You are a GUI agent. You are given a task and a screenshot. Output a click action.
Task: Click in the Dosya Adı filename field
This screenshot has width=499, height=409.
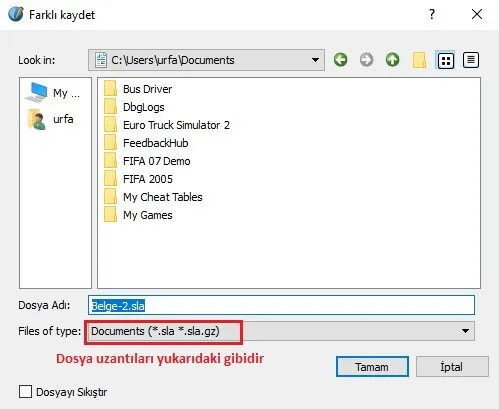(x=281, y=305)
